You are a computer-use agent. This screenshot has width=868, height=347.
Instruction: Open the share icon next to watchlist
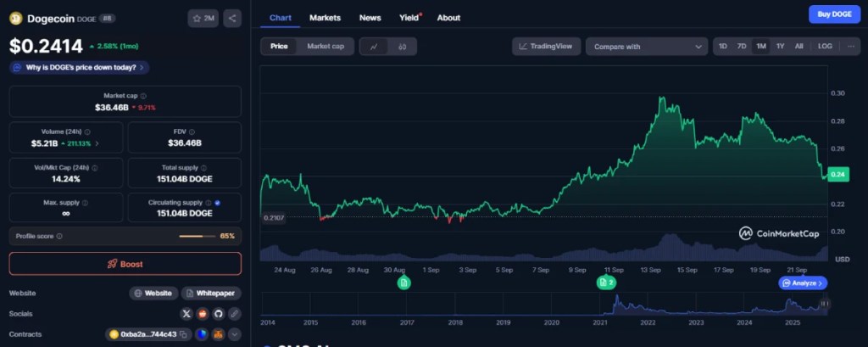pos(232,19)
